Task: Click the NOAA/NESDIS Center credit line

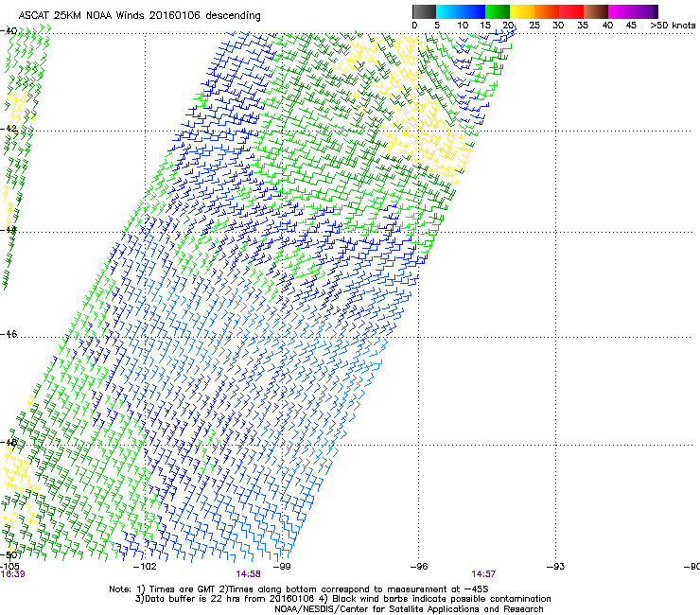Action: tap(409, 609)
